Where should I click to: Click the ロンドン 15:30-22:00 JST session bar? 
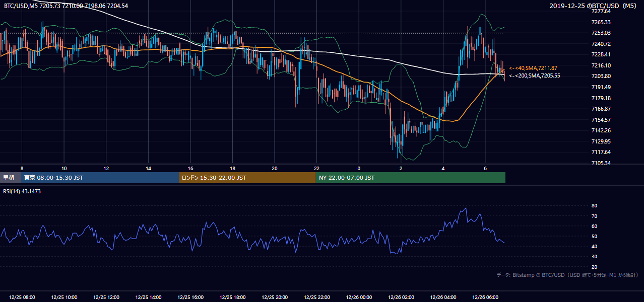click(x=247, y=178)
